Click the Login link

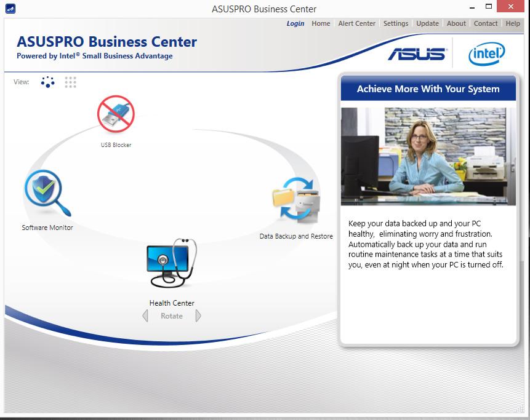pos(295,23)
